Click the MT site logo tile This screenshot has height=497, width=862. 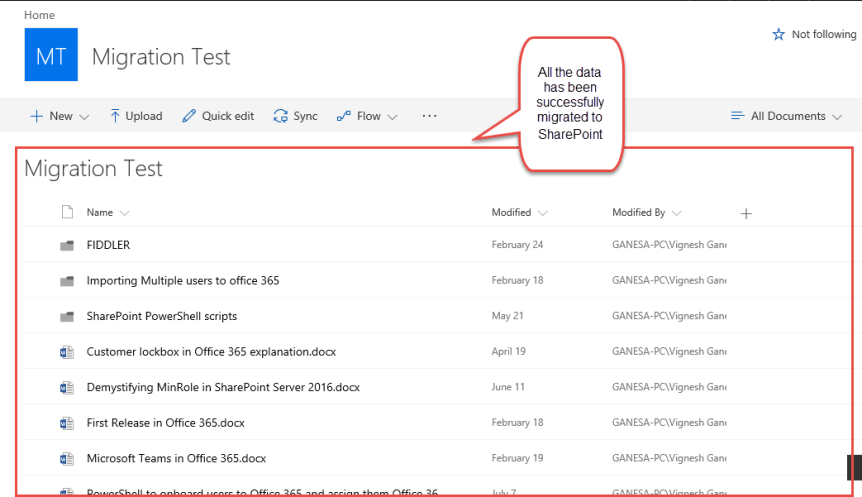pyautogui.click(x=50, y=55)
